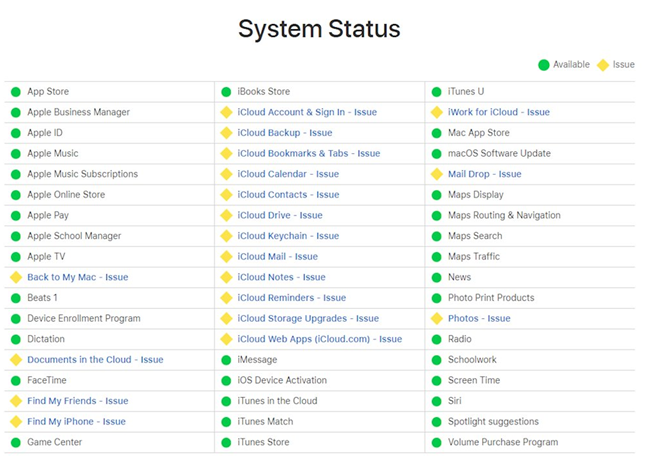Open iCloud Web Apps (iCloud.com) issue
660x473 pixels.
[x=319, y=339]
